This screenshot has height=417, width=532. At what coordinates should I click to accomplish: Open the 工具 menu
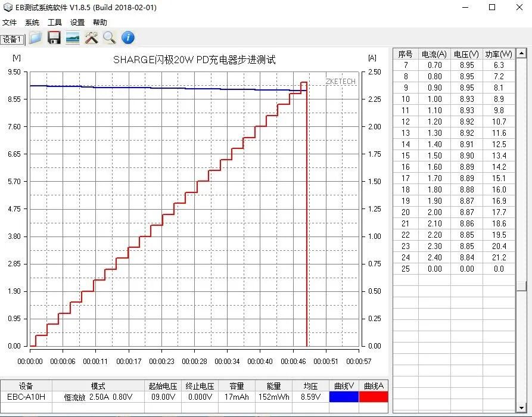click(55, 23)
